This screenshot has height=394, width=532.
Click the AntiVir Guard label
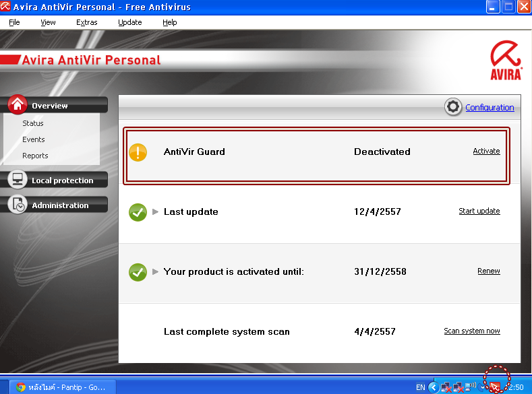coord(194,152)
